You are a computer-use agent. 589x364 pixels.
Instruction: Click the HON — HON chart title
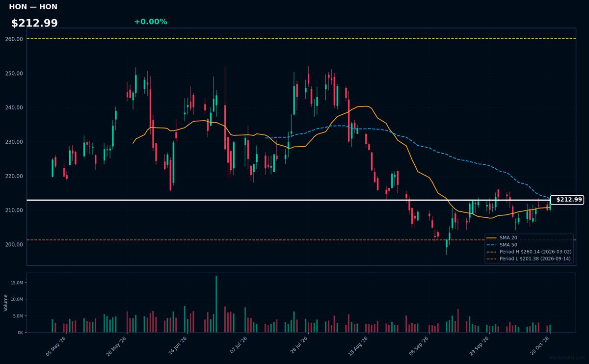coord(33,7)
